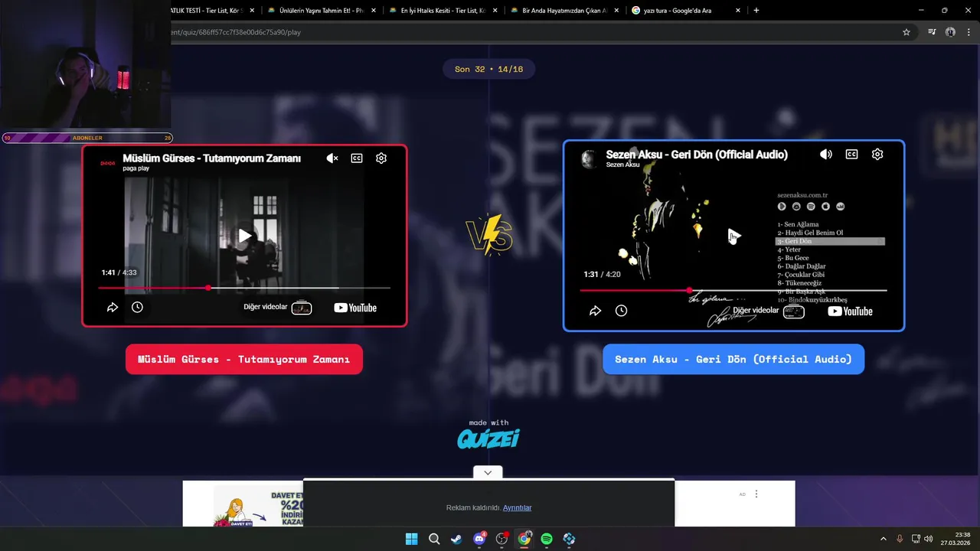Click microphone icon in system tray
Image resolution: width=980 pixels, height=551 pixels.
point(900,539)
